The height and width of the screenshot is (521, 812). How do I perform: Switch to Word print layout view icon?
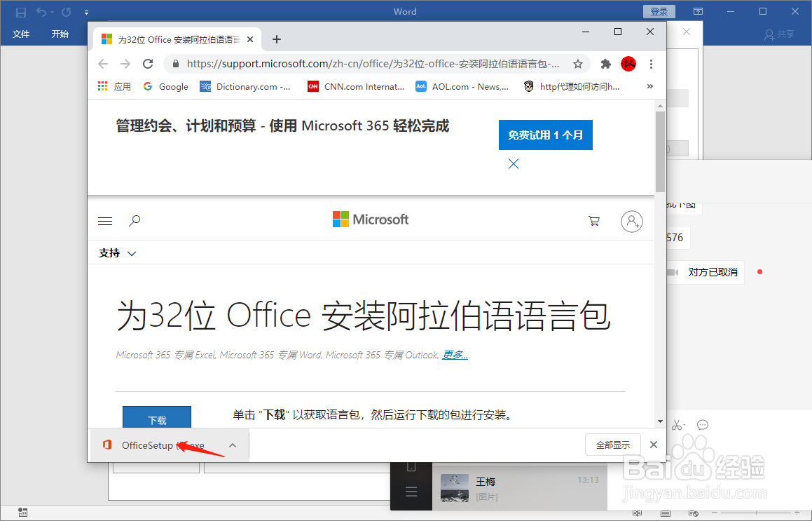(666, 513)
